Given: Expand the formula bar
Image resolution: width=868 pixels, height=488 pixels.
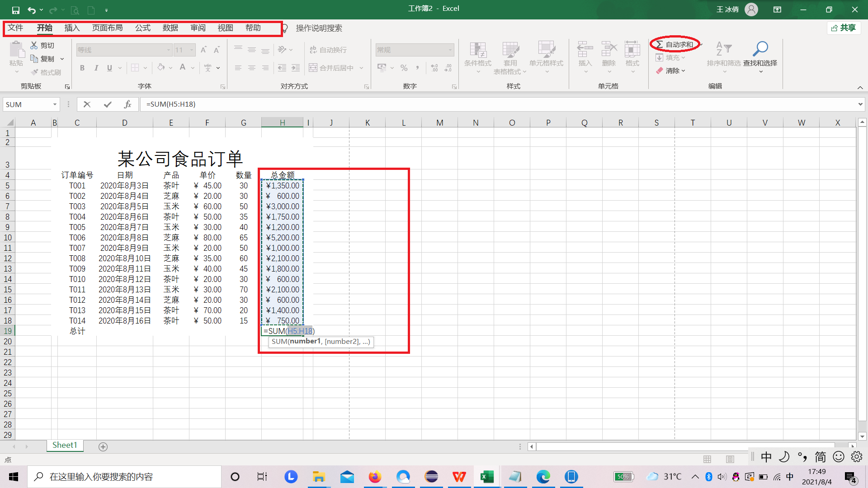Looking at the screenshot, I should tap(860, 104).
